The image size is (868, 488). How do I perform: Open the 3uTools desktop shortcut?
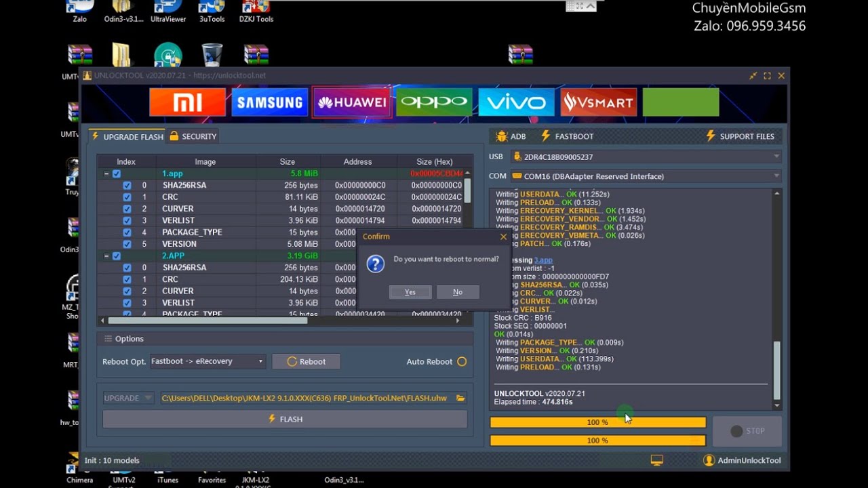[x=212, y=11]
